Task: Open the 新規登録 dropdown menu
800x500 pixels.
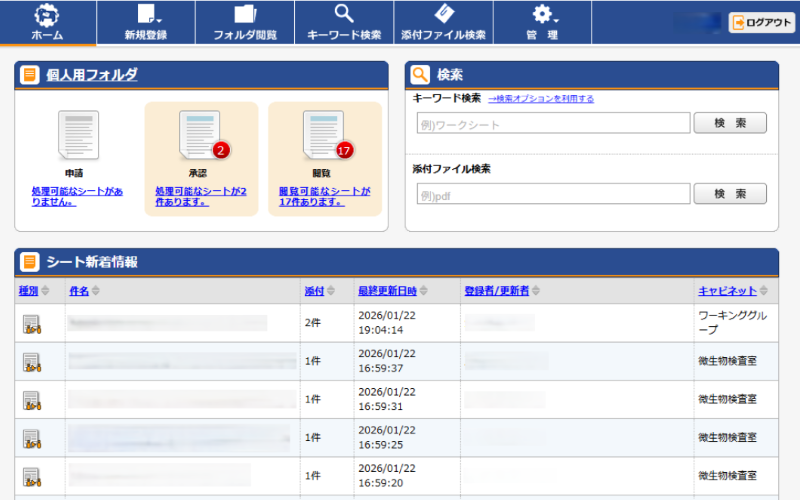Action: [x=146, y=23]
